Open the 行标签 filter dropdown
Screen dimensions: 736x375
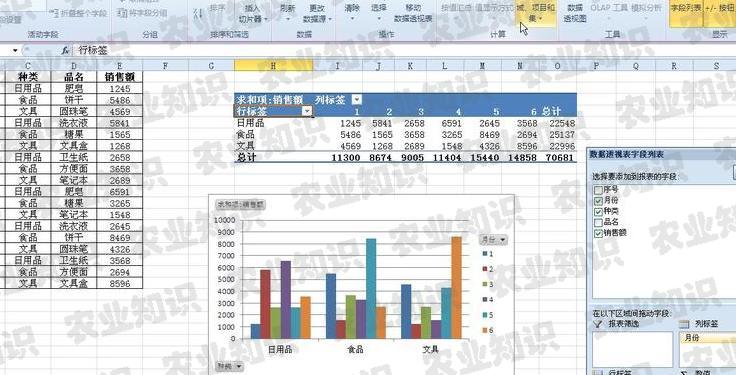click(307, 111)
